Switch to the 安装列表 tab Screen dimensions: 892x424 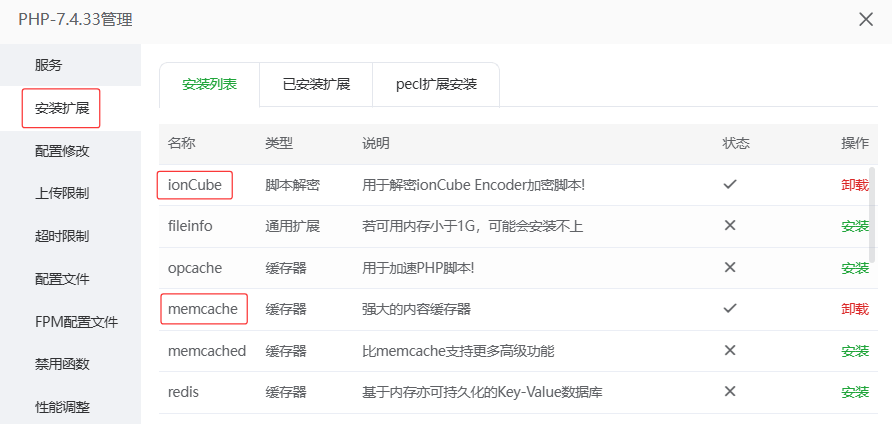pos(209,85)
